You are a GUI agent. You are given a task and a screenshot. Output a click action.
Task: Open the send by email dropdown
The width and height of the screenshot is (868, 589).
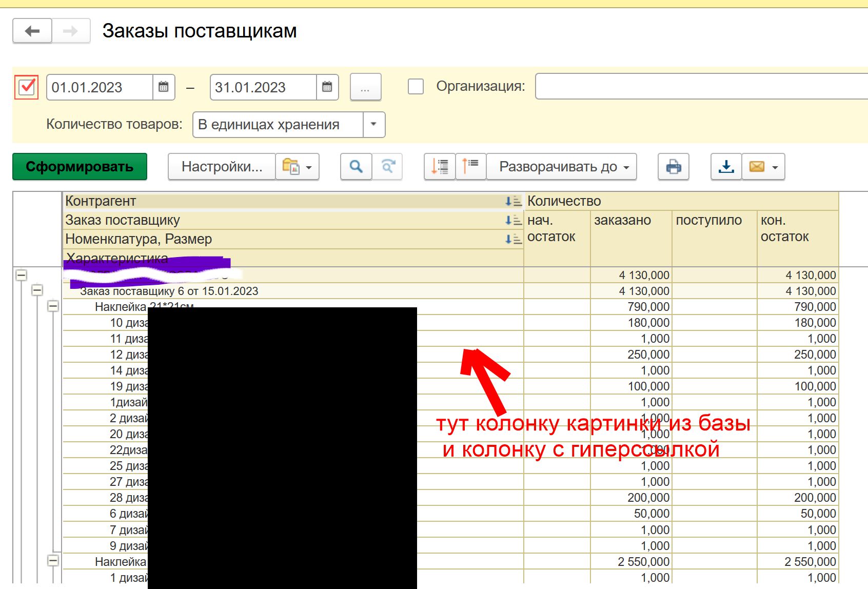(x=763, y=167)
